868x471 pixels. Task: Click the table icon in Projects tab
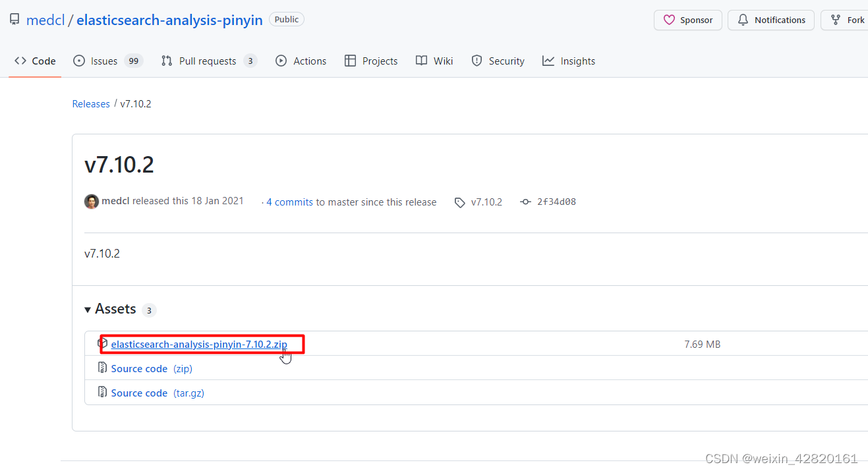[x=351, y=61]
